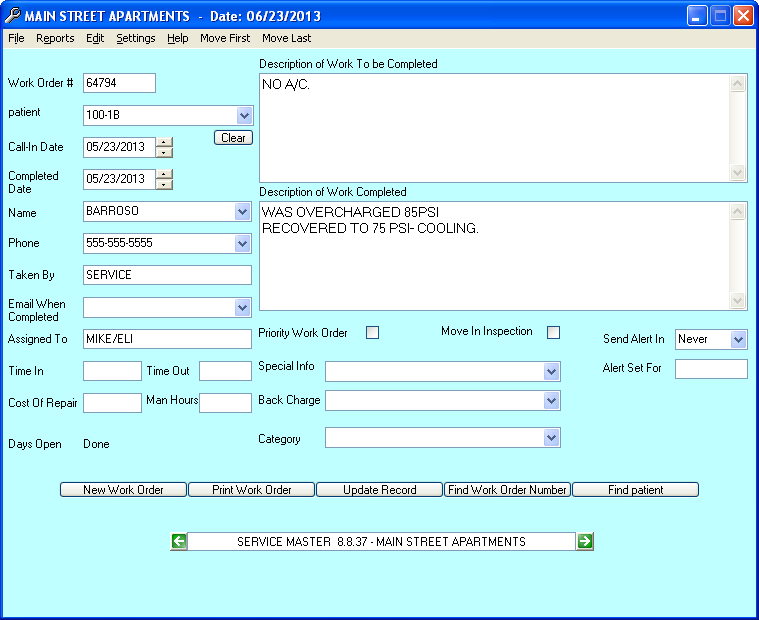Viewport: 759px width, 620px height.
Task: Open the Phone dropdown list
Action: (242, 243)
